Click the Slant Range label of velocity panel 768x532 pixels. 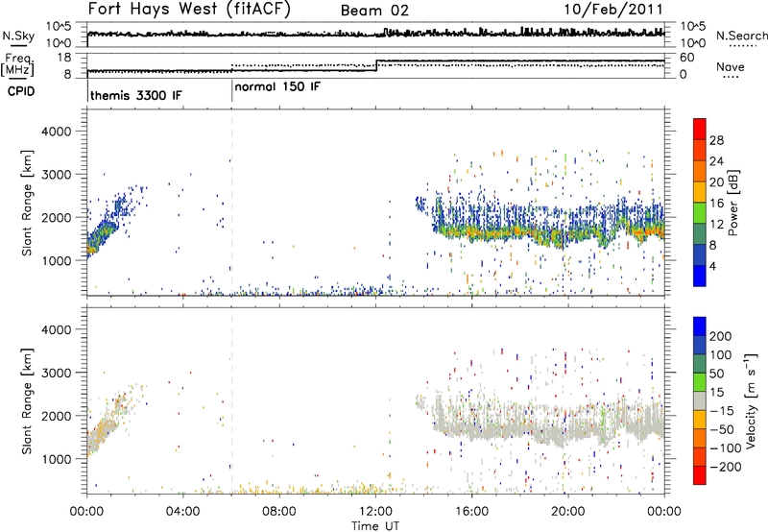[28, 401]
